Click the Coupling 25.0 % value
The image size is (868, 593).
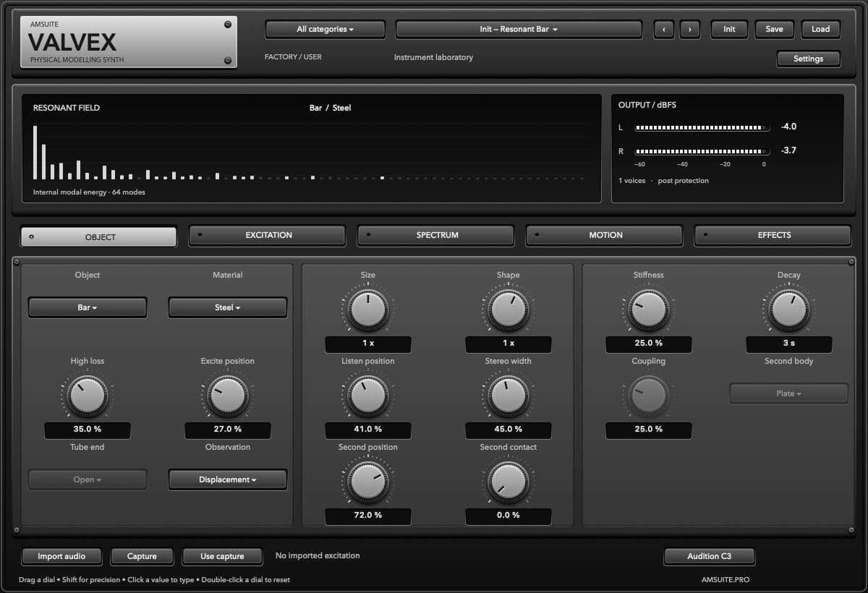(649, 430)
